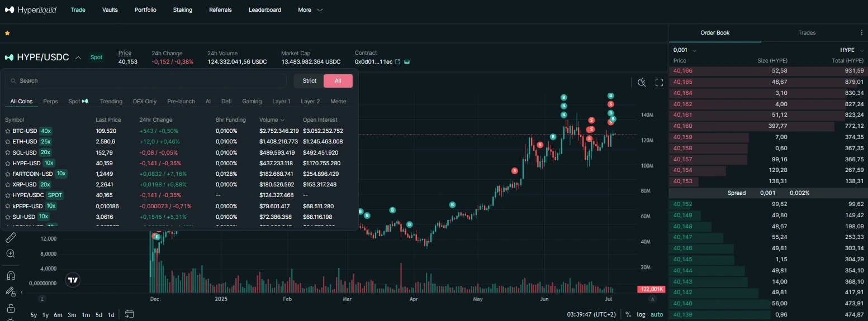The image size is (868, 321).
Task: Star the FARTCOIN-USD row
Action: (7, 174)
